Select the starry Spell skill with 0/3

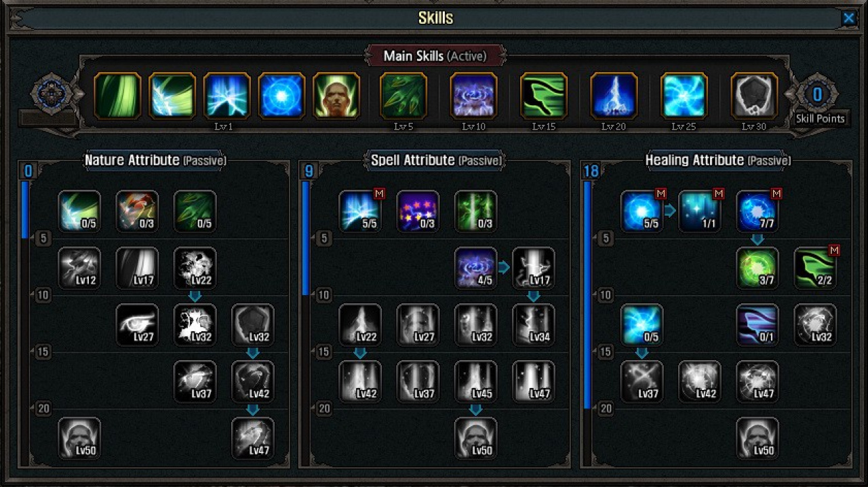coord(418,212)
